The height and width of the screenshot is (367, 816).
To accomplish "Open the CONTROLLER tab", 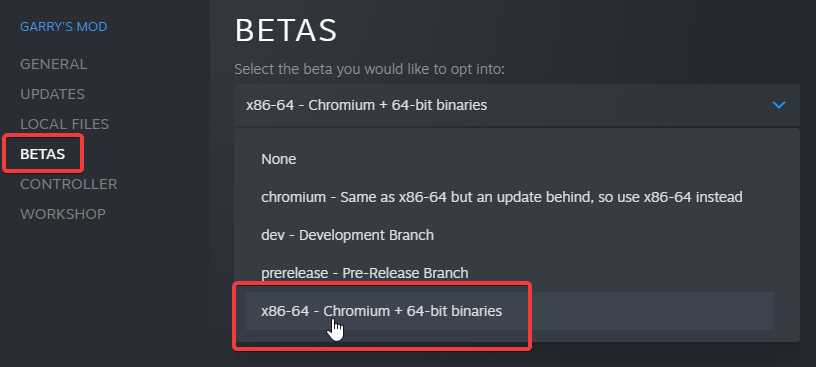I will 69,184.
